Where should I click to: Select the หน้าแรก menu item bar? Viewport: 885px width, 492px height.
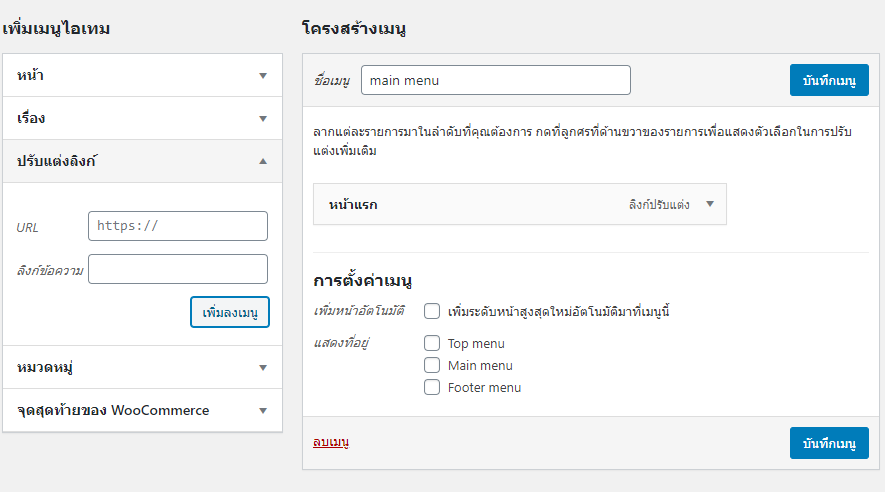[520, 204]
